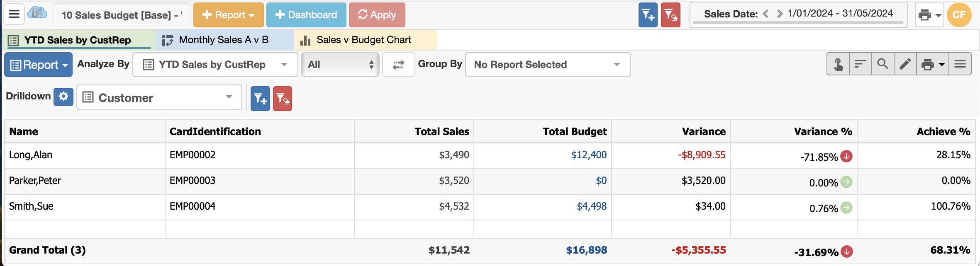Viewport: 980px width, 266px height.
Task: Open Parker,Peter budget value $0
Action: point(601,181)
